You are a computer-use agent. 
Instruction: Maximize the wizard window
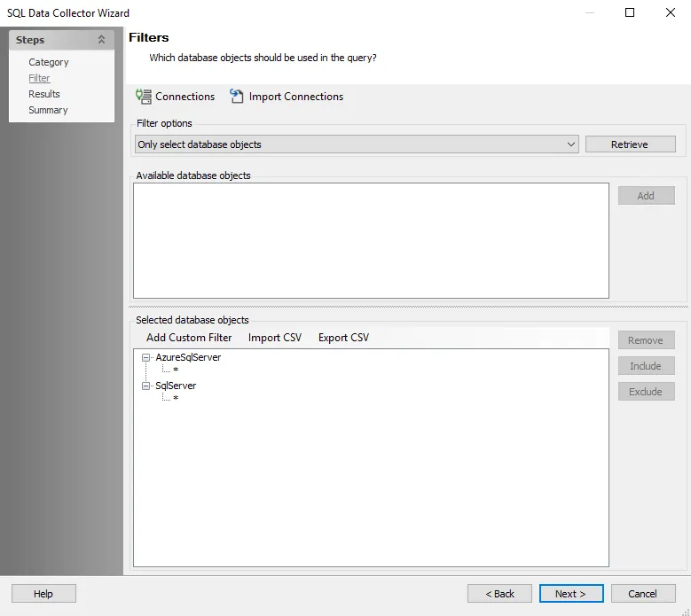[630, 12]
